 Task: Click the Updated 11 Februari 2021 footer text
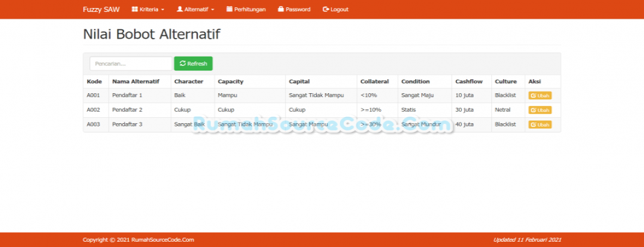pyautogui.click(x=527, y=240)
